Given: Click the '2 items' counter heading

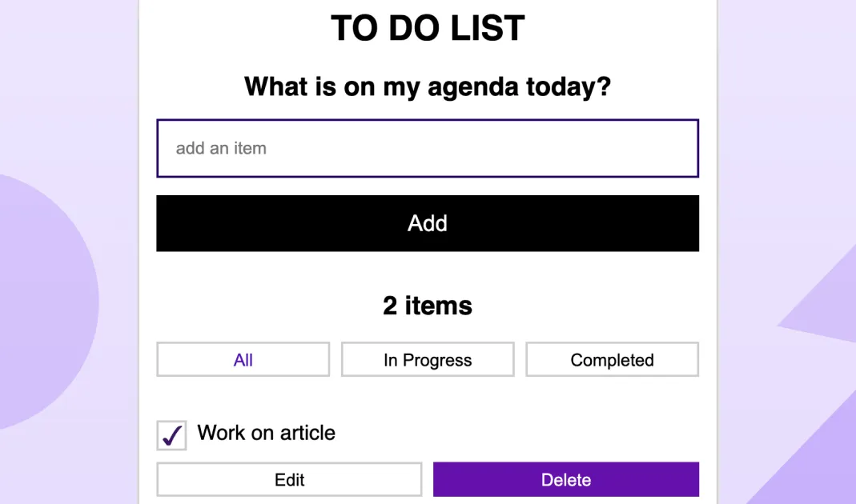Looking at the screenshot, I should coord(427,306).
